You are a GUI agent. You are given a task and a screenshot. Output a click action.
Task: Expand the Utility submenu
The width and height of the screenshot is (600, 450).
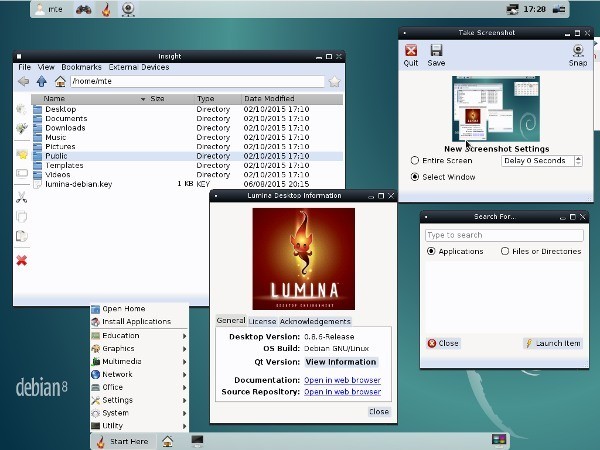(139, 426)
